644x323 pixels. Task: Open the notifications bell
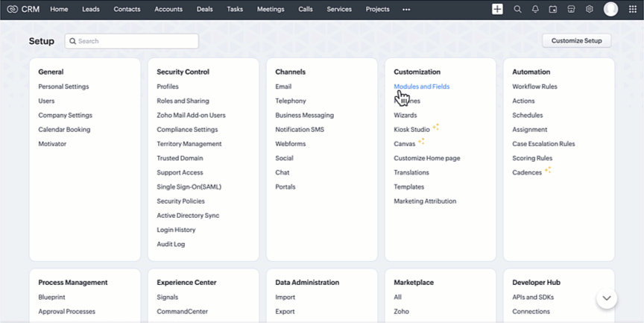535,9
